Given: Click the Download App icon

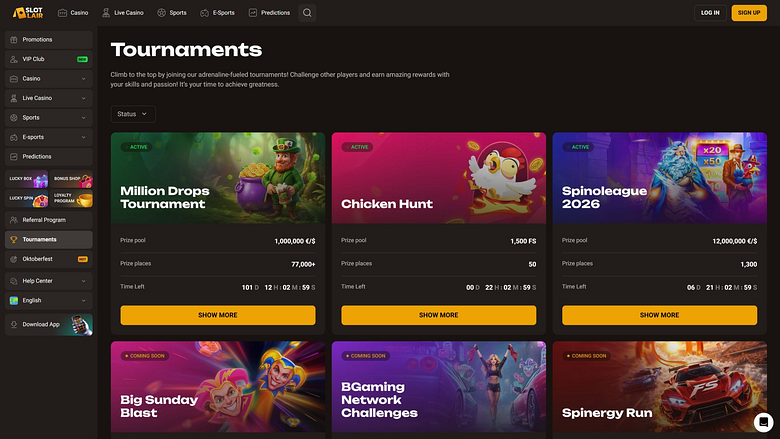Looking at the screenshot, I should click(14, 325).
